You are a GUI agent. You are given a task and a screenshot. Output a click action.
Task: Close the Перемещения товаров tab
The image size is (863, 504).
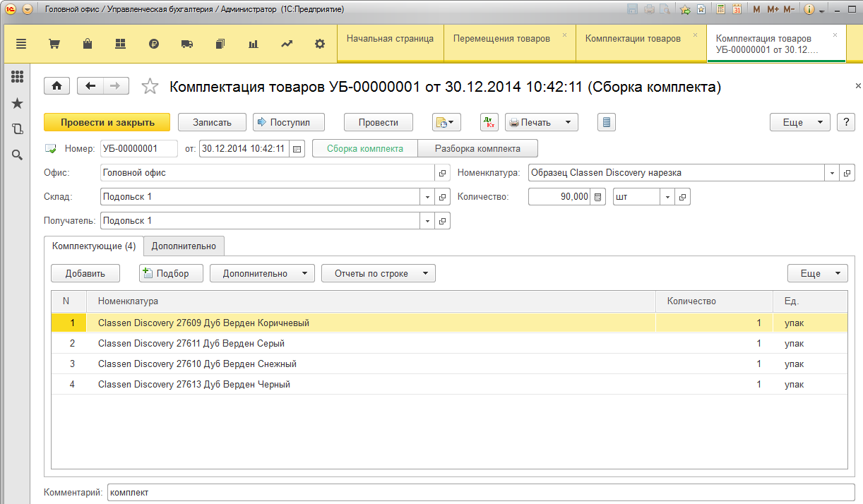[x=564, y=35]
